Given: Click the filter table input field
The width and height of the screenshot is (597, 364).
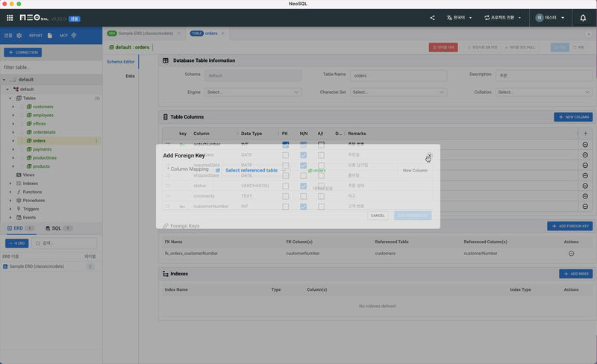Looking at the screenshot, I should pos(49,67).
